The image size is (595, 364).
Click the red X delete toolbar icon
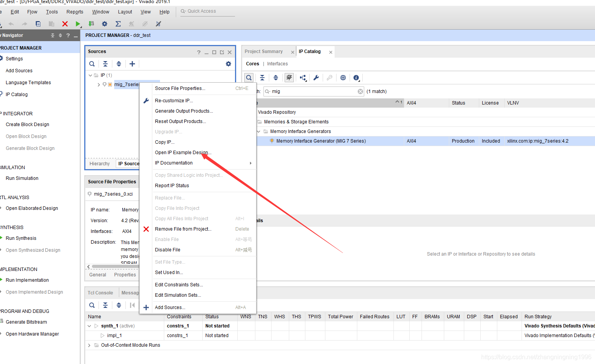[x=65, y=24]
